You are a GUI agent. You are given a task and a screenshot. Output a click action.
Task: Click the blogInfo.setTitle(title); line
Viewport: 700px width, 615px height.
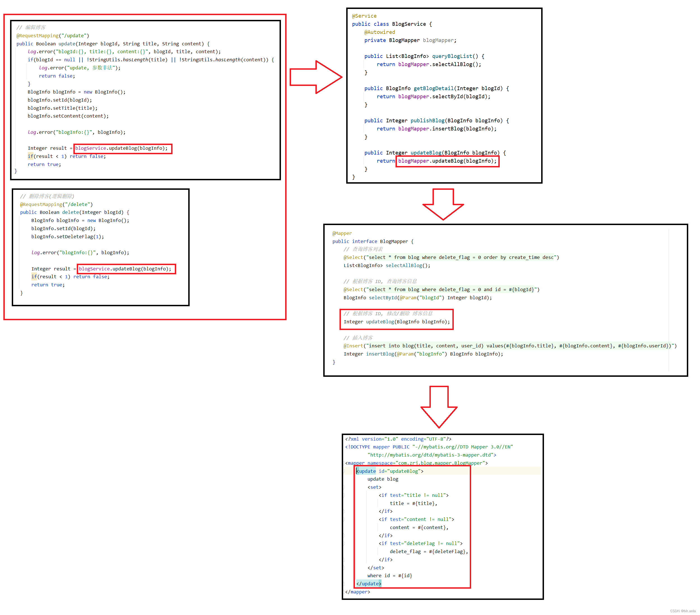[63, 108]
